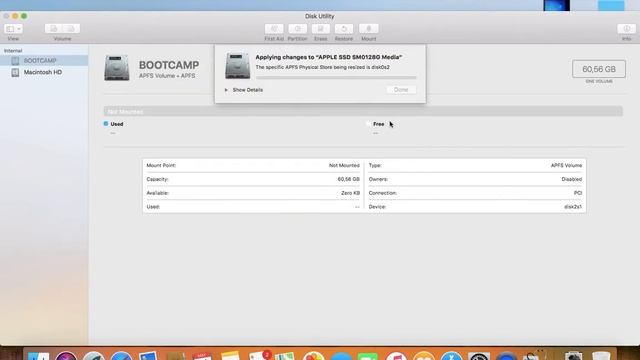
Task: Click the Restore toolbar icon
Action: [x=344, y=29]
